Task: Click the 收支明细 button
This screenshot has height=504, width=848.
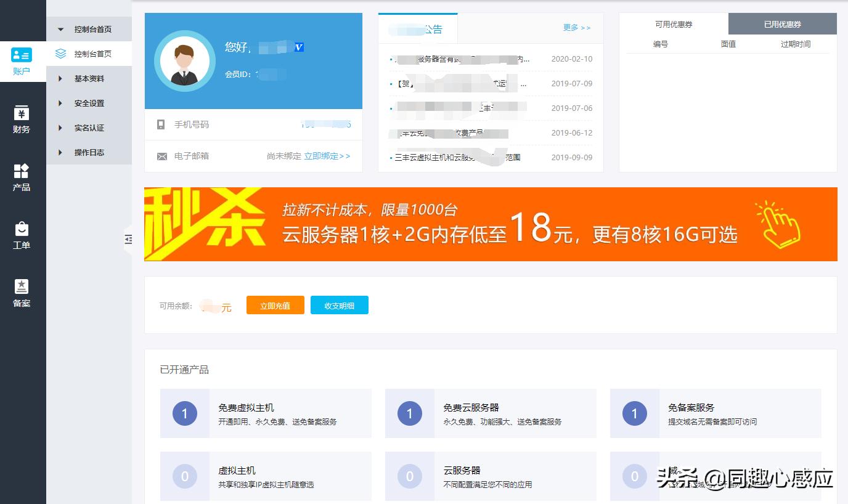Action: (340, 304)
